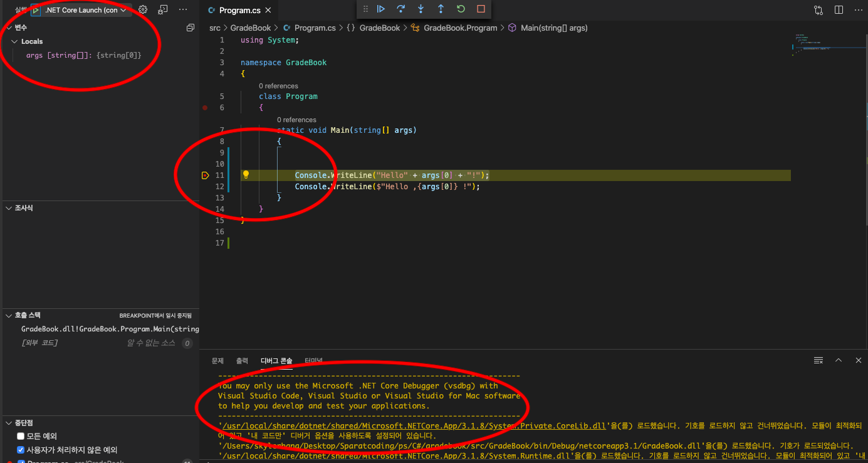The height and width of the screenshot is (463, 868).
Task: Show the lightbulb code actions on line 11
Action: click(246, 175)
